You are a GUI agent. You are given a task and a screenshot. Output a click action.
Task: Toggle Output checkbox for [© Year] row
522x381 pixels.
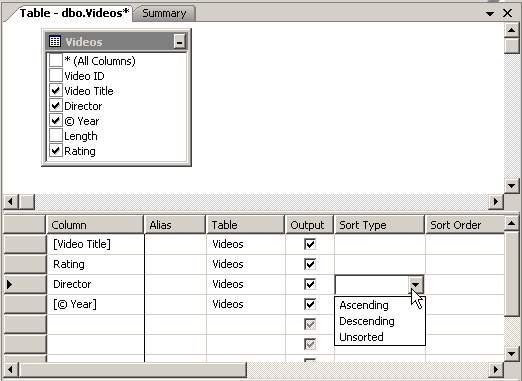pos(310,304)
